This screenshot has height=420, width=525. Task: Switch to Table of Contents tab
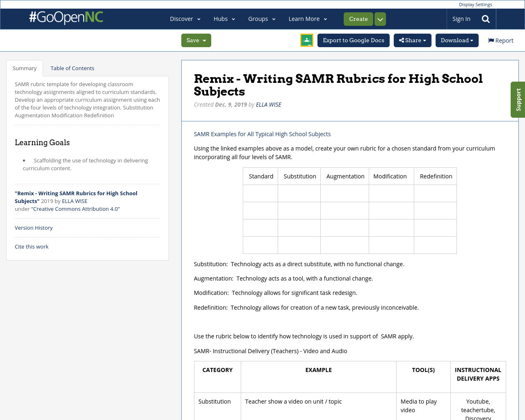pos(72,68)
